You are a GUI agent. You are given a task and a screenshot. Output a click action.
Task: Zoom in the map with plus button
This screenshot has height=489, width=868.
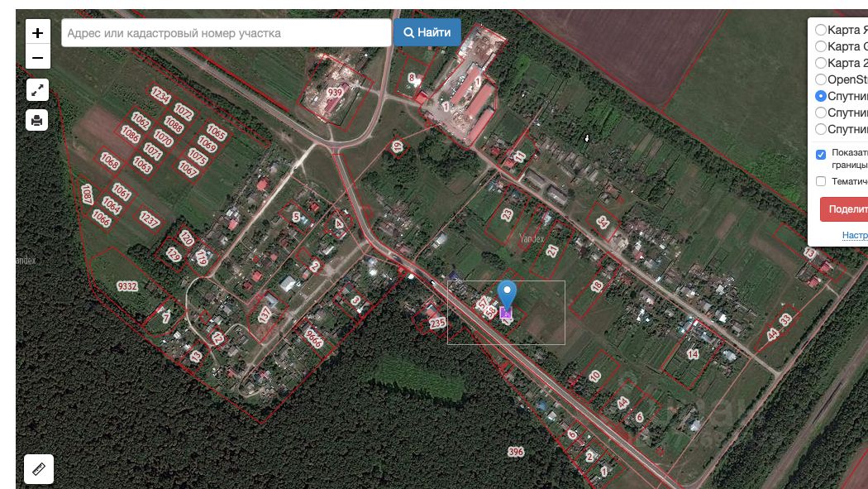pyautogui.click(x=38, y=32)
